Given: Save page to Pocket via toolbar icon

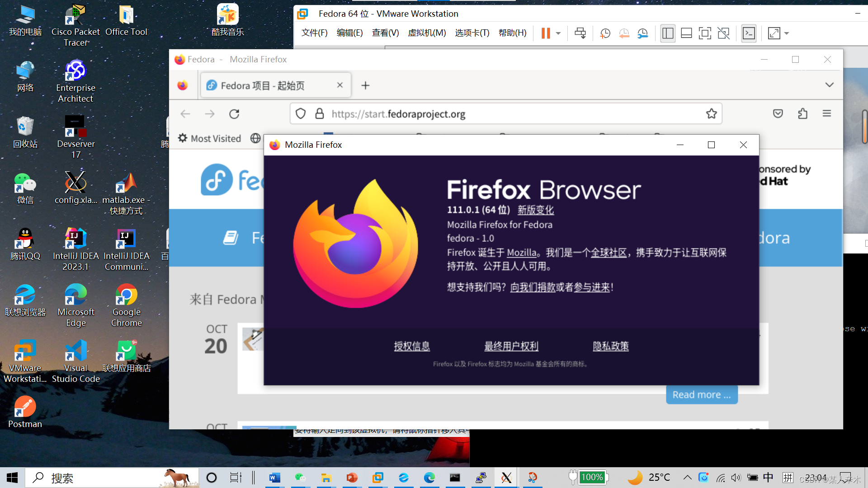Looking at the screenshot, I should pyautogui.click(x=778, y=113).
